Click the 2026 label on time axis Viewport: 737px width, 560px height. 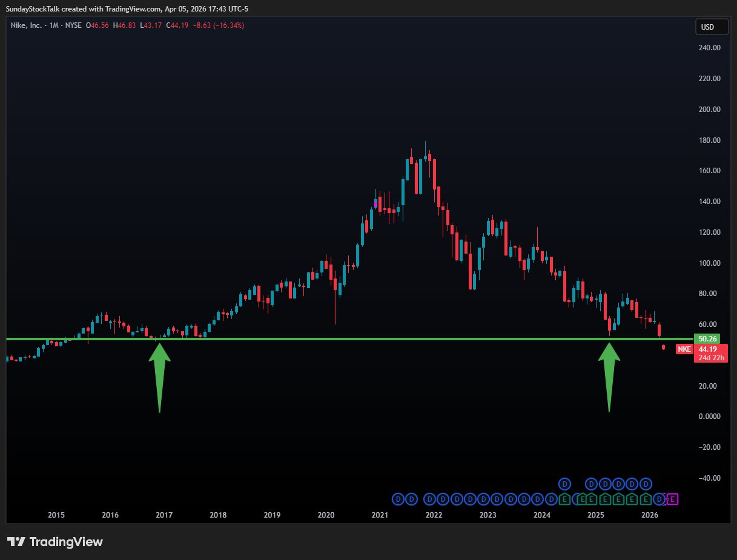coord(650,515)
